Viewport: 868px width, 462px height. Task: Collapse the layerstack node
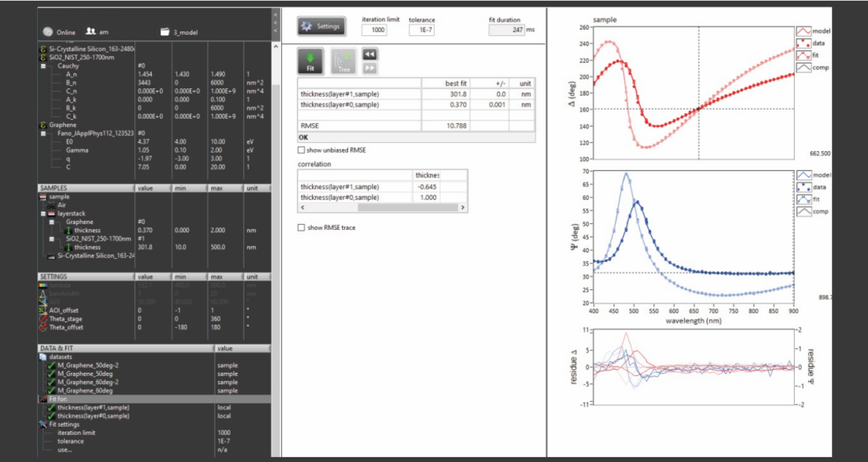[x=43, y=214]
